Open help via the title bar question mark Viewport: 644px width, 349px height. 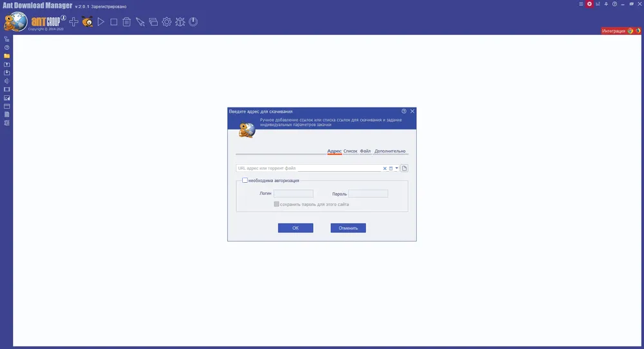pyautogui.click(x=614, y=4)
